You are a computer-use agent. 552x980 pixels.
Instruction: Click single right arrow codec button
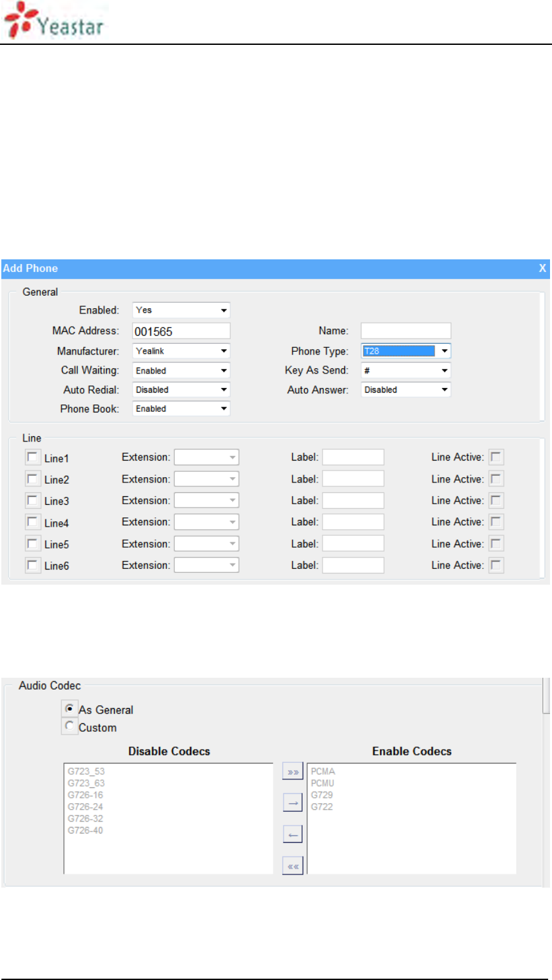point(292,803)
